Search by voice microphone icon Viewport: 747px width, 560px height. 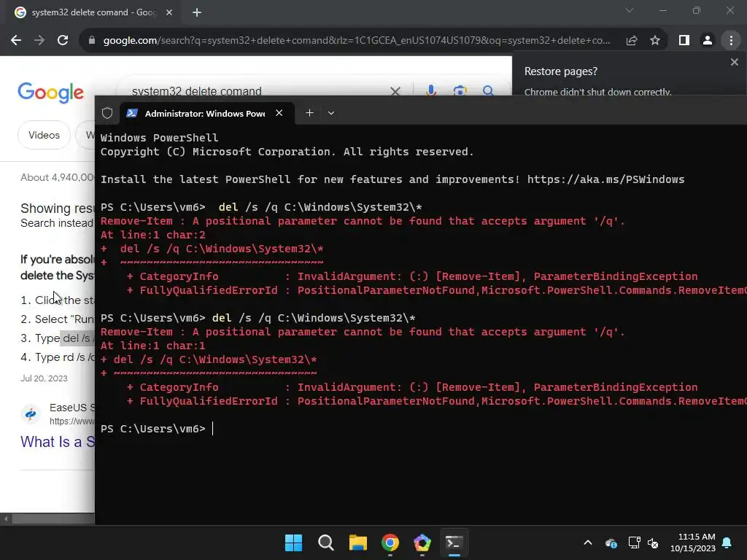(430, 90)
